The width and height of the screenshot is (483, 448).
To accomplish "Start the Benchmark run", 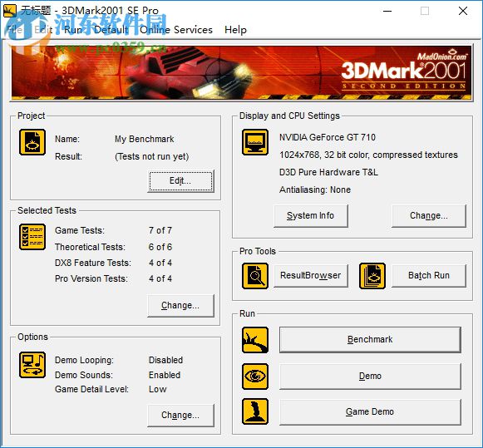I will coord(370,340).
